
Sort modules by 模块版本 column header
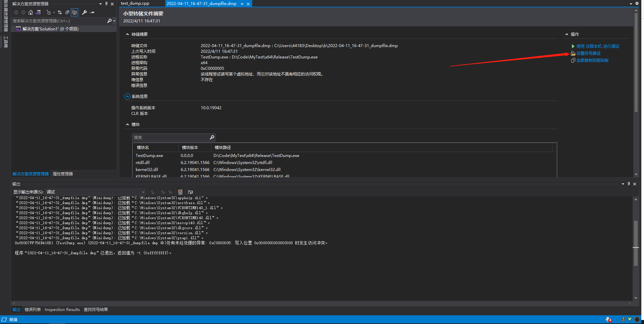coord(195,147)
